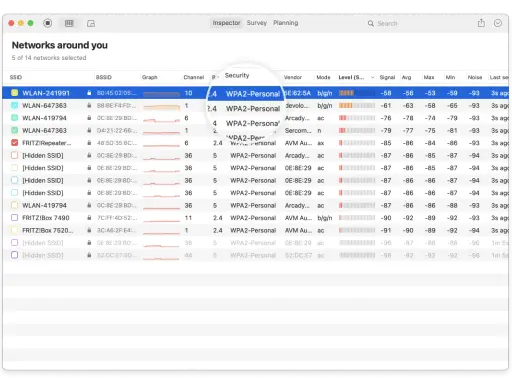Click lock icon of the 52:DC:E7 hidden network

pyautogui.click(x=89, y=255)
